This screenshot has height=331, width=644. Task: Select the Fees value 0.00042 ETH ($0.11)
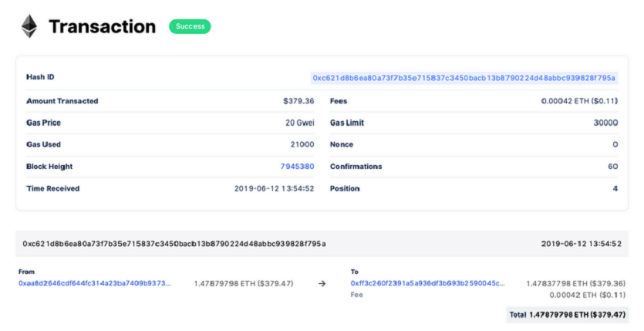pos(579,101)
